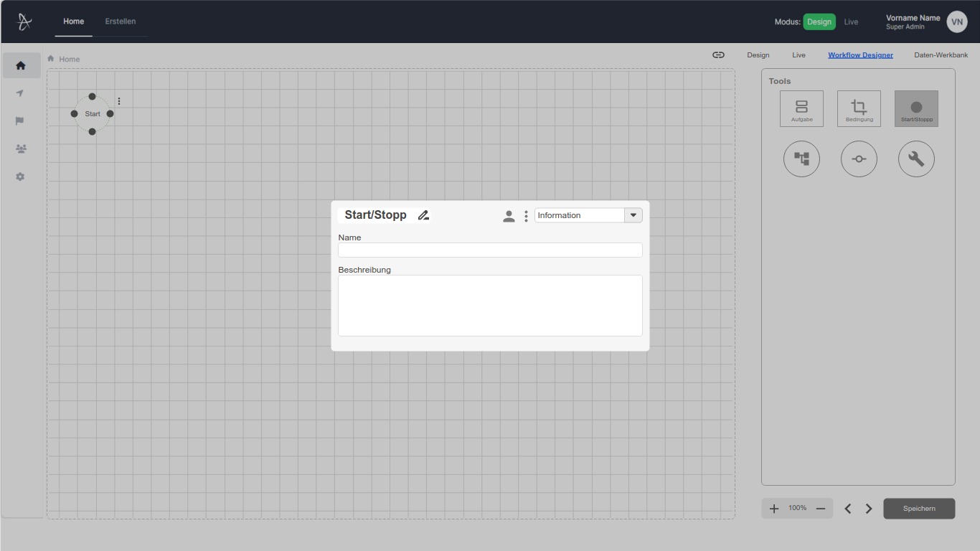Open the flowchart structure tool
This screenshot has width=980, height=551.
(801, 159)
